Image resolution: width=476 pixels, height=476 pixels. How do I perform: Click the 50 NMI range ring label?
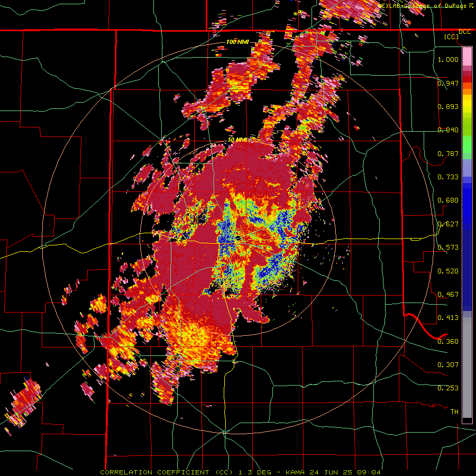tap(237, 140)
